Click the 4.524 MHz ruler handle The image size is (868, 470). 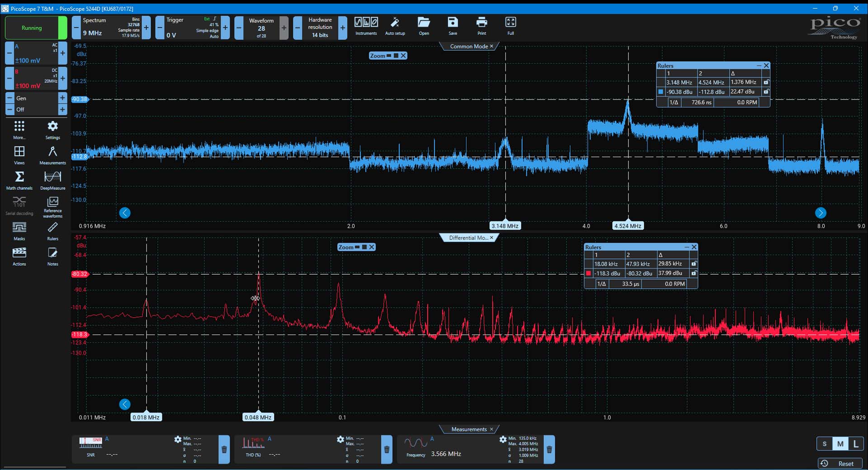coord(627,226)
